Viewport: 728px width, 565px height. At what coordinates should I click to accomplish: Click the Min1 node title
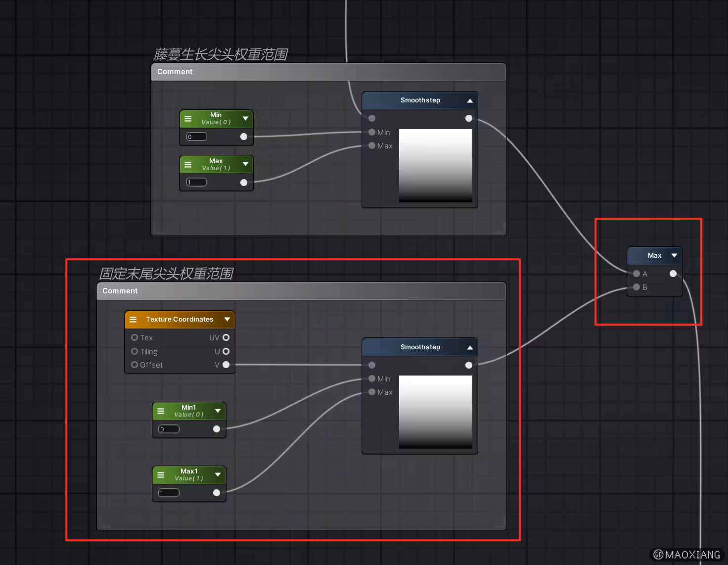pos(188,408)
